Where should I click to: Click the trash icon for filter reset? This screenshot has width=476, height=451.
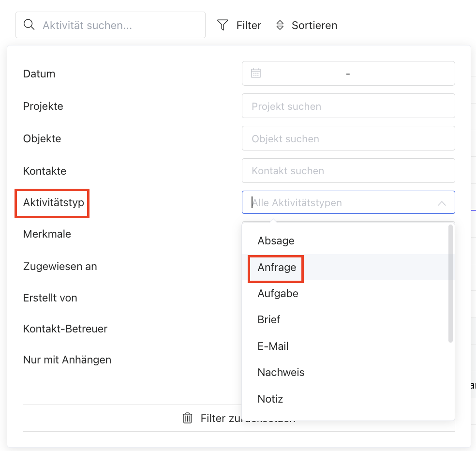tap(187, 418)
